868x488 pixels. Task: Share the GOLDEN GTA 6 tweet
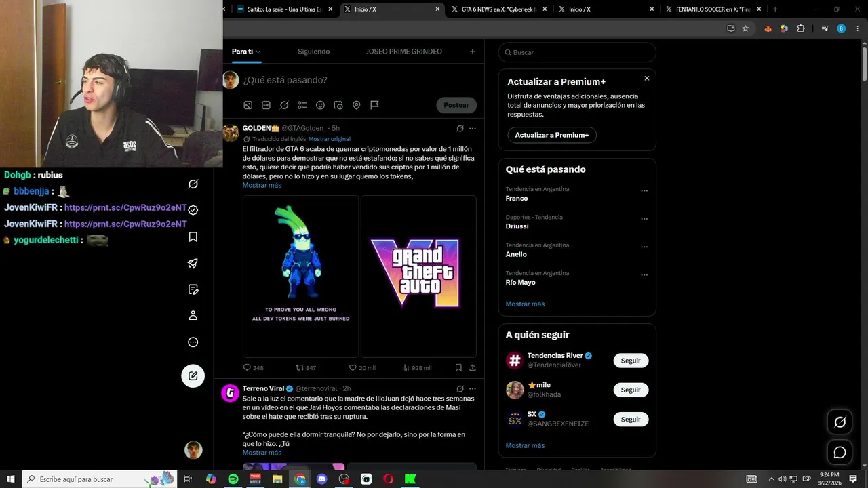473,367
